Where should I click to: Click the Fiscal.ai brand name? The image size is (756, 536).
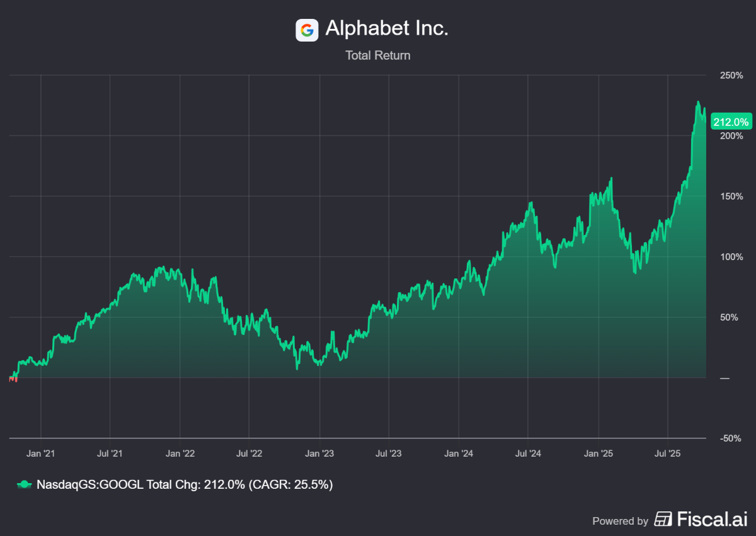click(711, 519)
